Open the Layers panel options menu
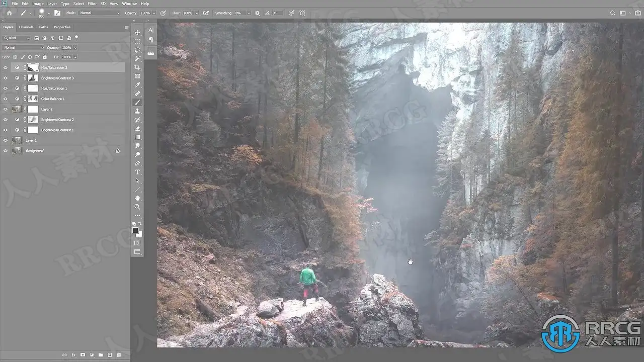The width and height of the screenshot is (644, 362). click(126, 27)
